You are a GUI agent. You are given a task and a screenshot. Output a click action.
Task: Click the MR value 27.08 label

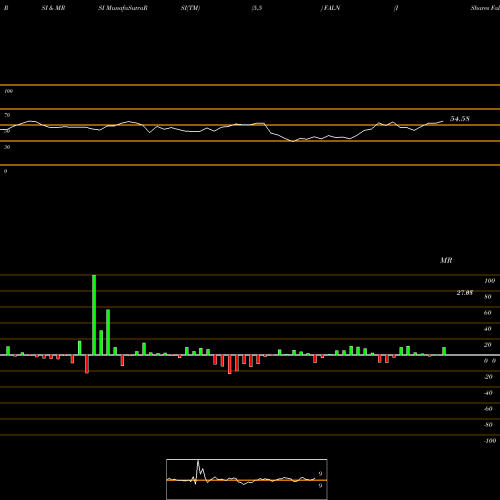[465, 293]
